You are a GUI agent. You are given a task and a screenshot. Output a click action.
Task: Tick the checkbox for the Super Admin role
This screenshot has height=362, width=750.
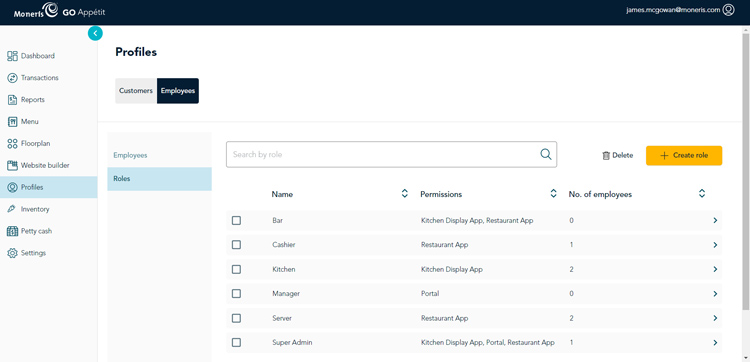click(x=236, y=342)
